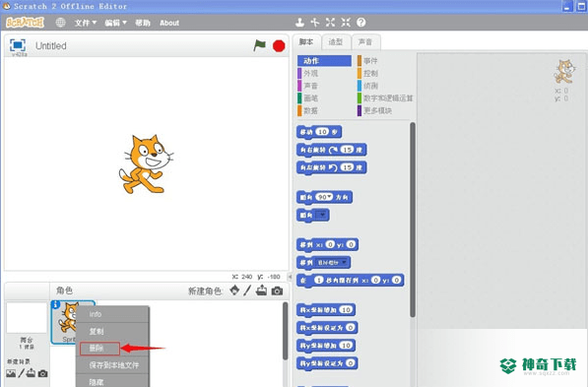The image size is (588, 387).
Task: Click the blocks palette scrollbar
Action: 413,220
